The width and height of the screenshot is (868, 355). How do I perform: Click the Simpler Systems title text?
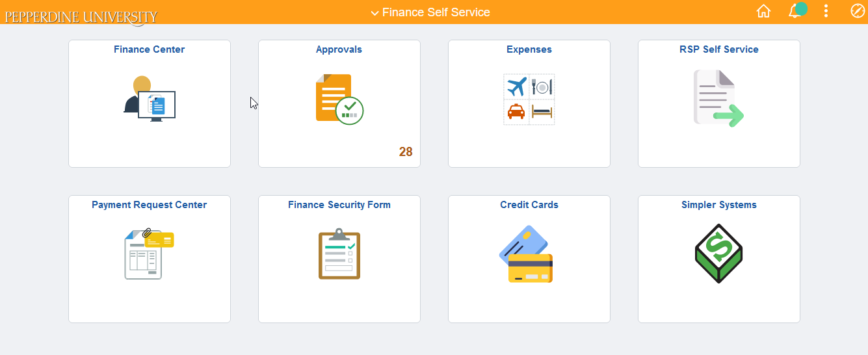click(719, 205)
